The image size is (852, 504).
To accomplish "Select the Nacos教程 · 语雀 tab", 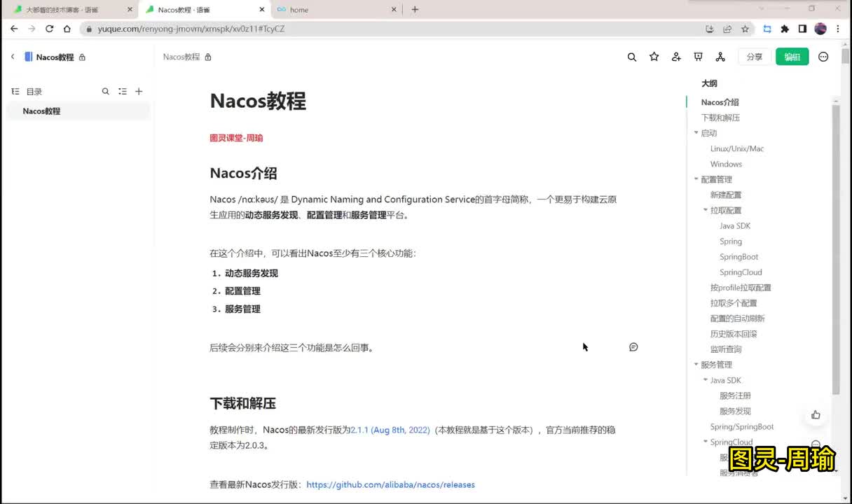I will click(x=203, y=10).
